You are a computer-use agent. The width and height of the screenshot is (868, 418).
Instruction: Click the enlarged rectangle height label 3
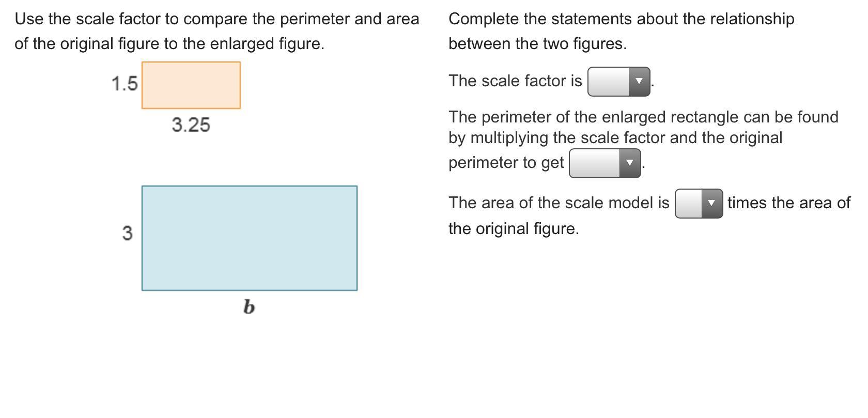[127, 234]
